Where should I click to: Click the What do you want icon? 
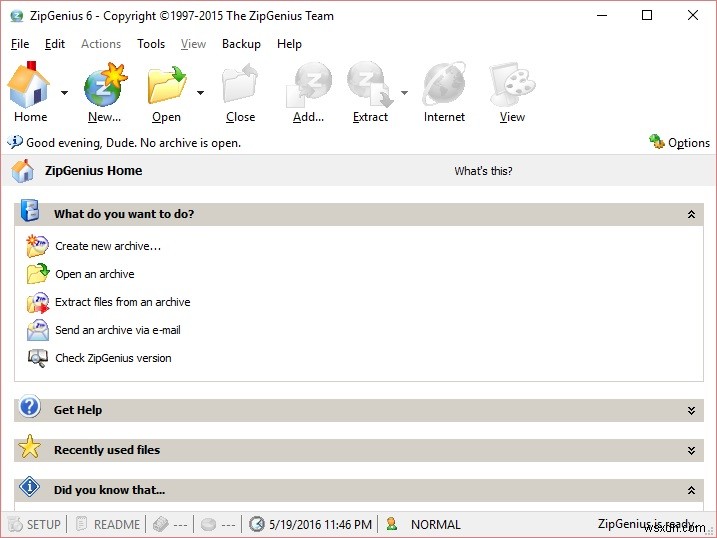click(30, 210)
